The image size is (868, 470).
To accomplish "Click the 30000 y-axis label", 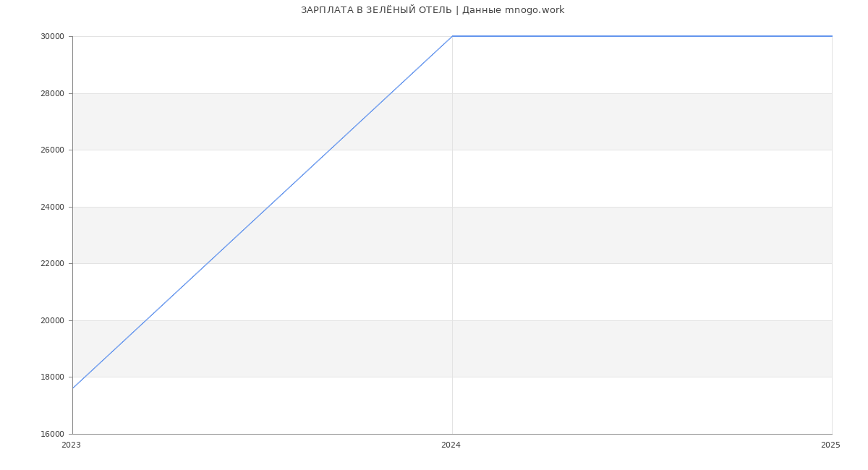I will point(52,37).
